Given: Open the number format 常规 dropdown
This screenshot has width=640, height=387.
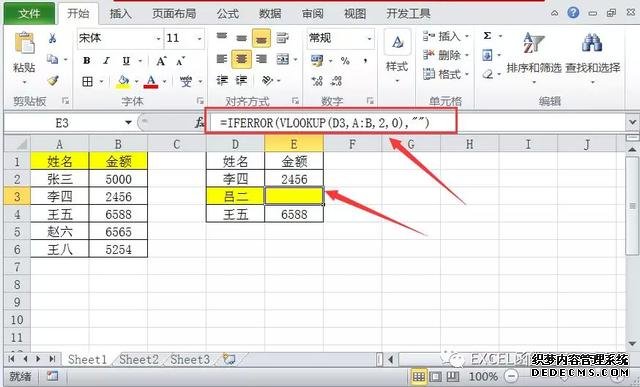Looking at the screenshot, I should pos(369,39).
